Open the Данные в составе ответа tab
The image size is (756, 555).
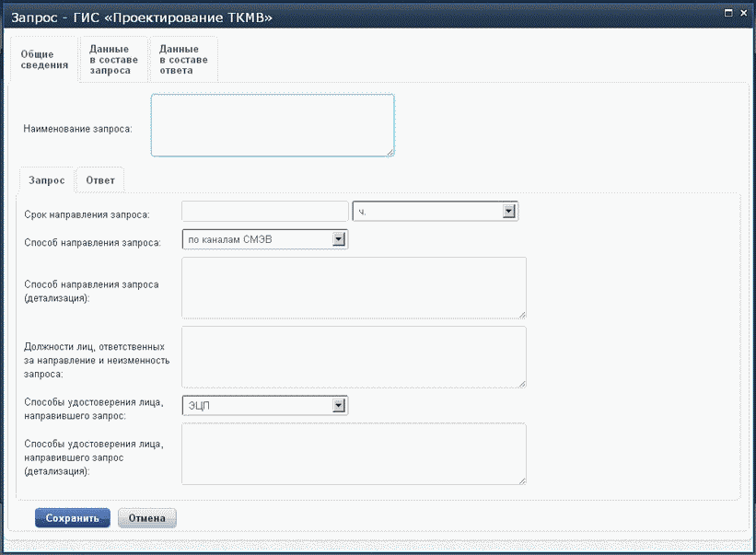point(183,60)
